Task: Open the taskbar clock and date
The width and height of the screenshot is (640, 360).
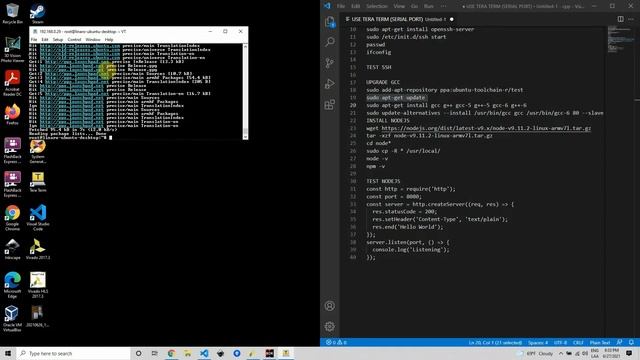Action: point(611,353)
